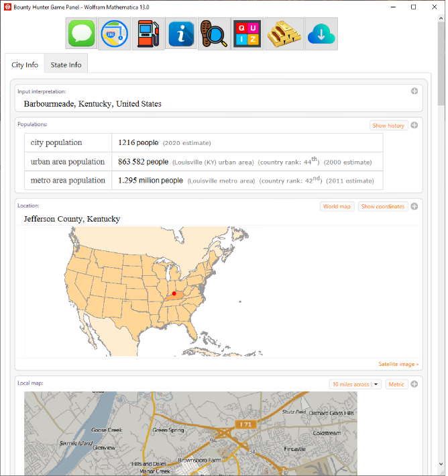The width and height of the screenshot is (448, 476).
Task: Open the Satellite image link
Action: (398, 364)
